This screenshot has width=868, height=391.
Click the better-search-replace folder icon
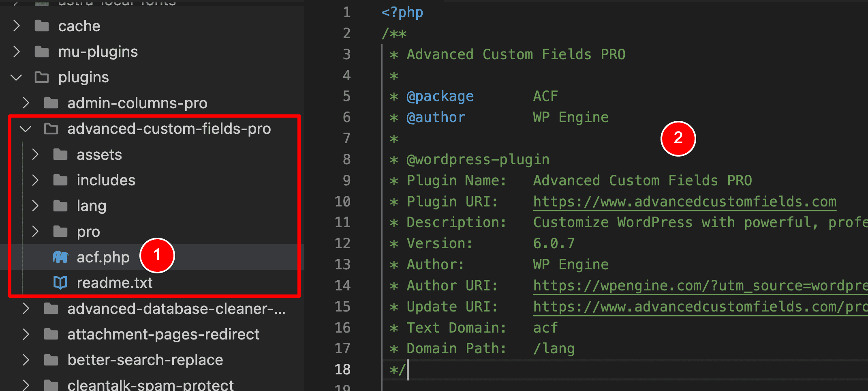point(51,360)
